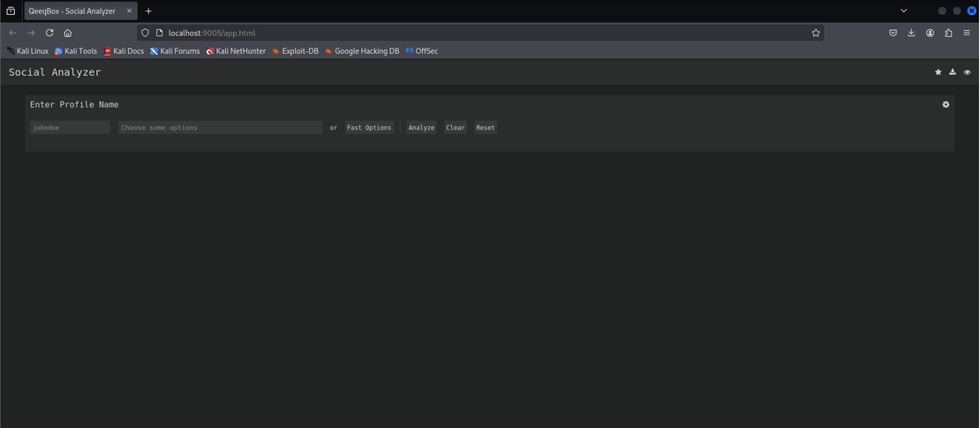The image size is (980, 428).
Task: Focus the johndoe profile name field
Action: coord(70,128)
